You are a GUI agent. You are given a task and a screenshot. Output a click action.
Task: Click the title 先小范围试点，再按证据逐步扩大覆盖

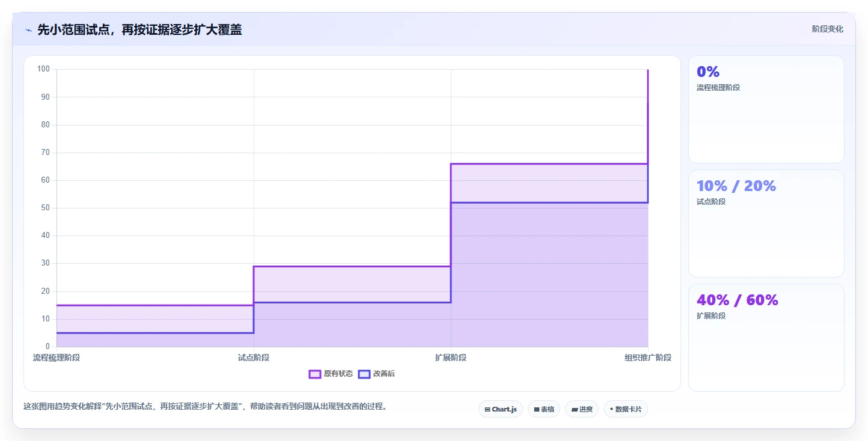pos(139,29)
